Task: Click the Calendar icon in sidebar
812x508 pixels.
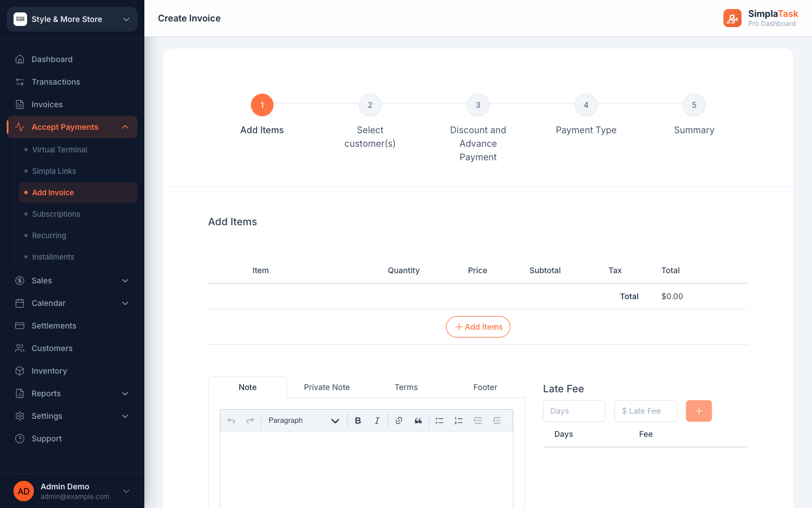Action: [x=20, y=303]
